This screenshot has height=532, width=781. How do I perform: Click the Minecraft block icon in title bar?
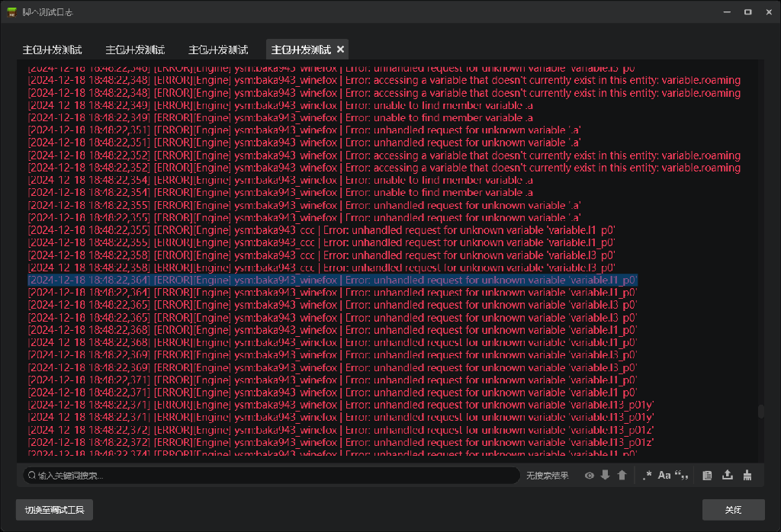12,12
